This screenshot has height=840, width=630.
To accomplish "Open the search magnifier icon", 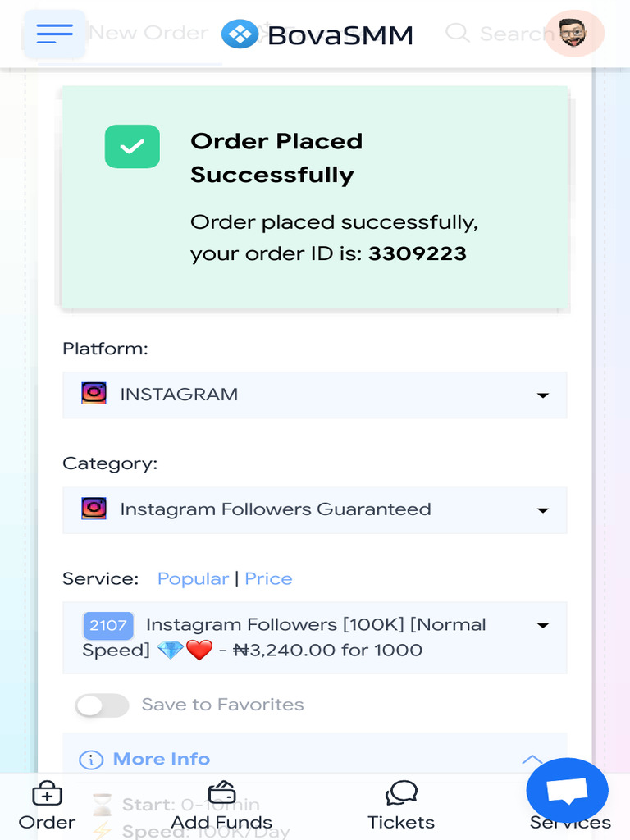I will [x=457, y=34].
